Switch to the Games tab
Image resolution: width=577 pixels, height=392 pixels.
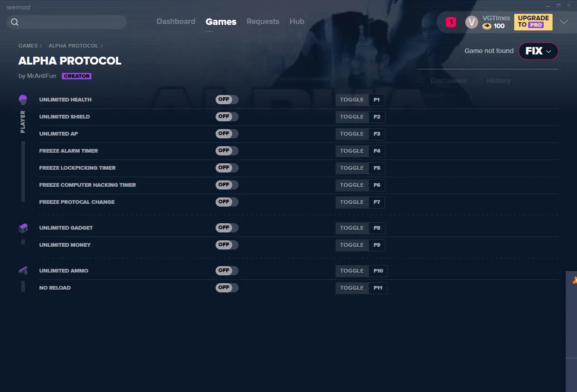(221, 22)
